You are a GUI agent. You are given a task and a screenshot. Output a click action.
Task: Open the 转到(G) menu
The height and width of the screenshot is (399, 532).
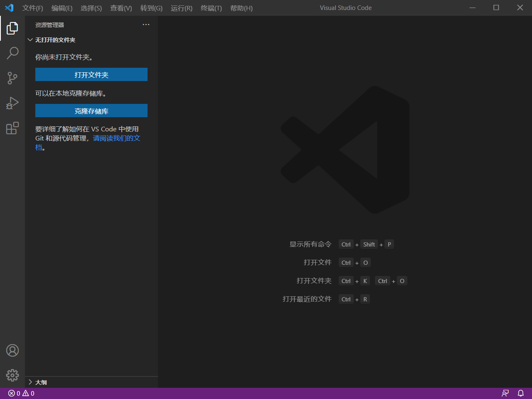tap(151, 8)
